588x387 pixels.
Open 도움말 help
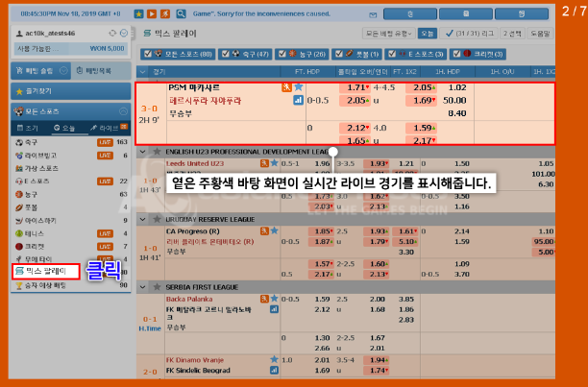click(540, 34)
